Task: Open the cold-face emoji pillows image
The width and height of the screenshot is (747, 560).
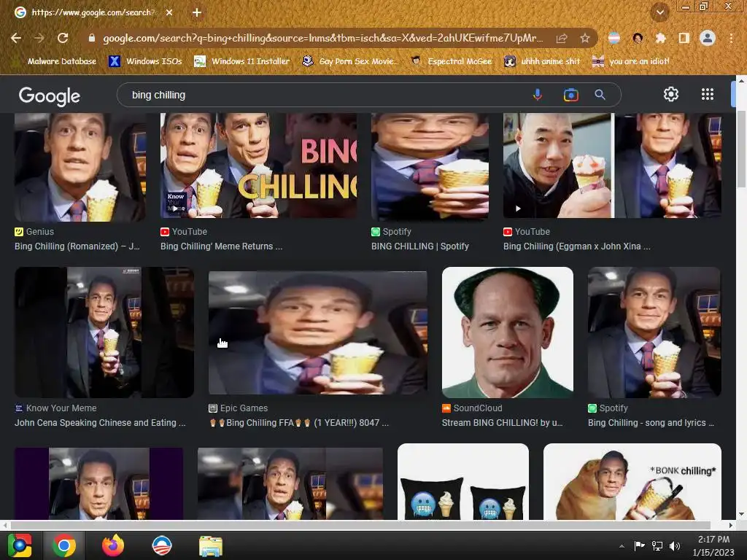Action: [463, 481]
